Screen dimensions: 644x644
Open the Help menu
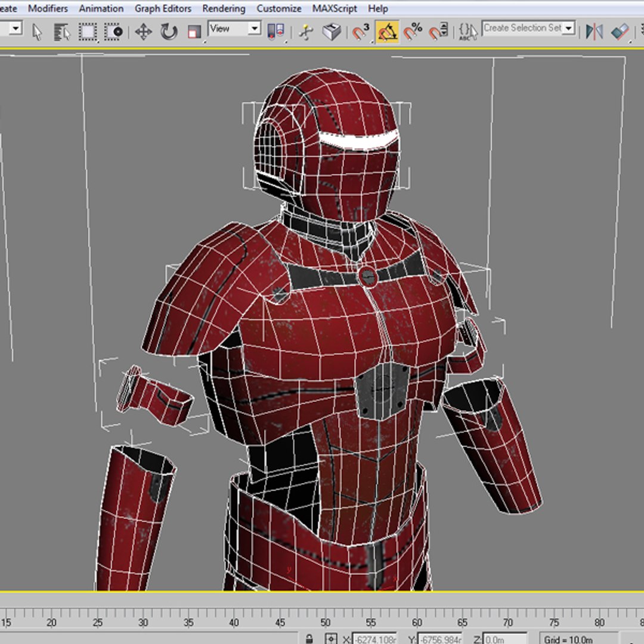point(378,8)
